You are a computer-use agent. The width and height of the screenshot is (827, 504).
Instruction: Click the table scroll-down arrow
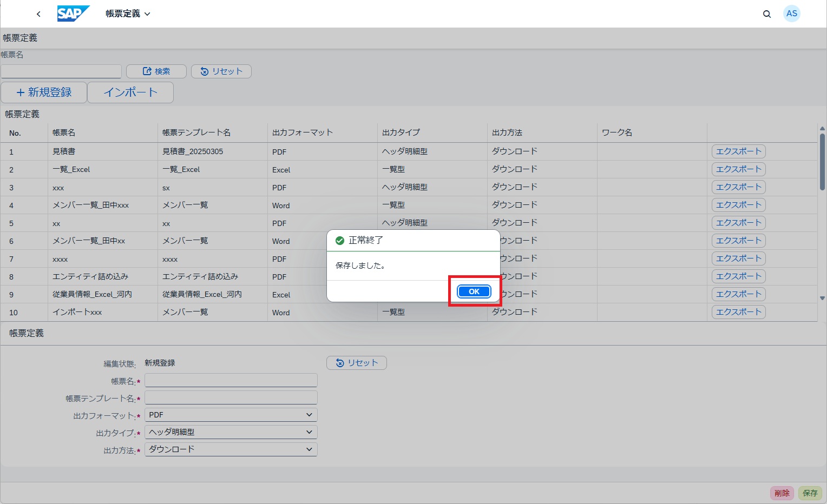pos(822,298)
